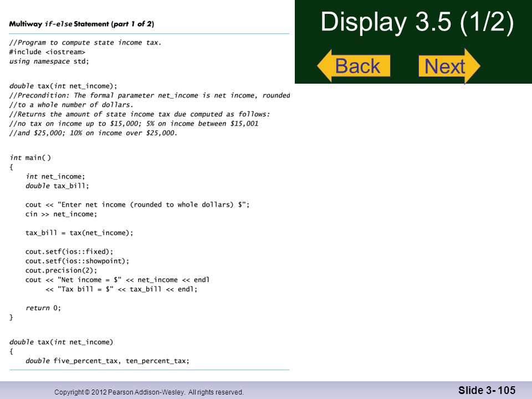Click the comment '//and $25,000; 10% on income over $25,000.'
The height and width of the screenshot is (399, 532).
[93, 133]
